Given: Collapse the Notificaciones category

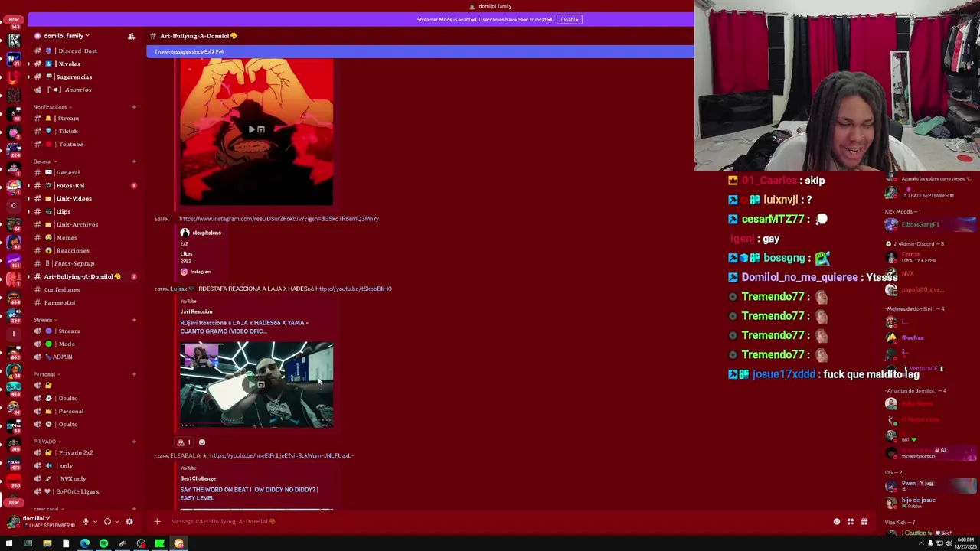Looking at the screenshot, I should tap(51, 107).
